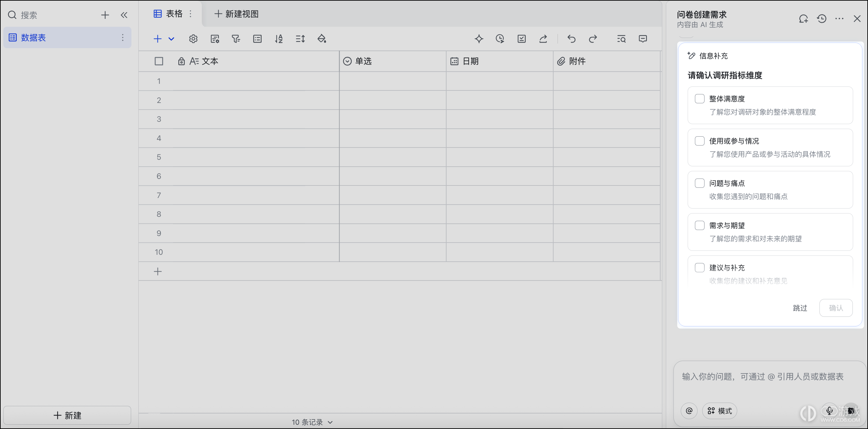Open the 模式 selector
The height and width of the screenshot is (429, 868).
tap(719, 411)
